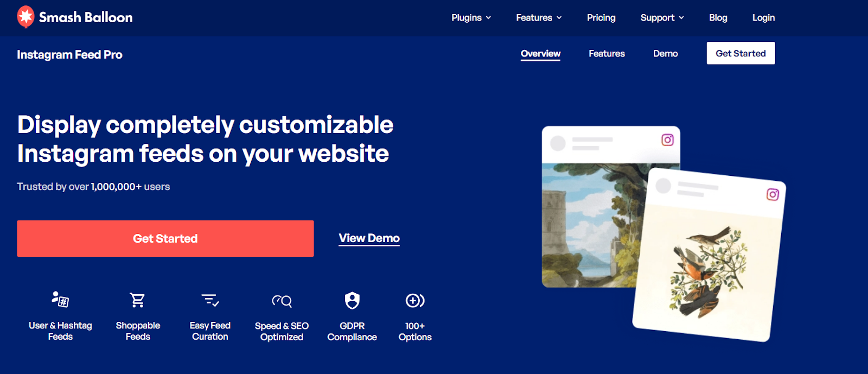Screen dimensions: 868x374
Task: Click the GDPR Compliance shield icon
Action: tap(352, 300)
